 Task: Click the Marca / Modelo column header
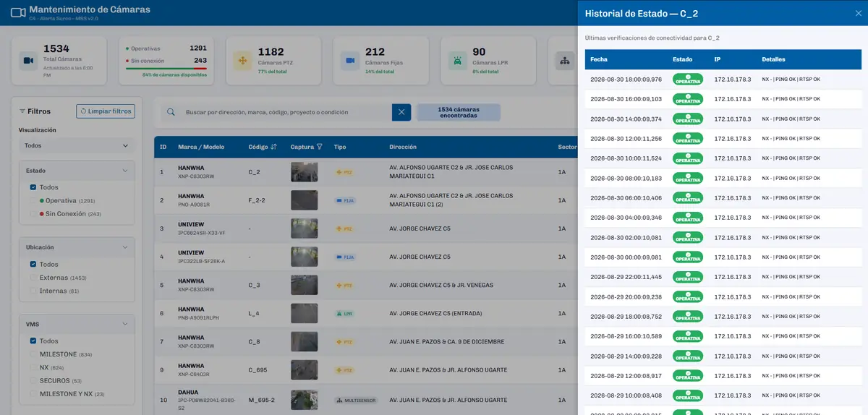[201, 147]
